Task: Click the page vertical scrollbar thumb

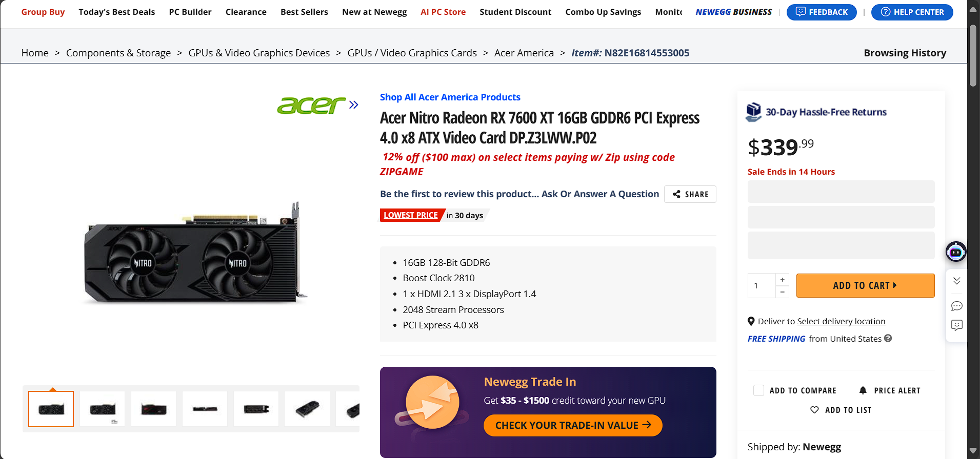Action: (973, 55)
